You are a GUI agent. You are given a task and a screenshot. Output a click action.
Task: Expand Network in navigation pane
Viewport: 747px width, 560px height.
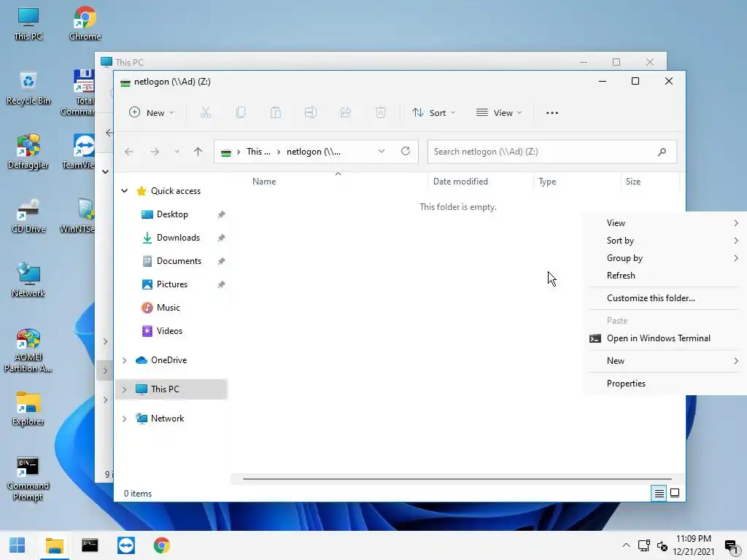(x=124, y=419)
